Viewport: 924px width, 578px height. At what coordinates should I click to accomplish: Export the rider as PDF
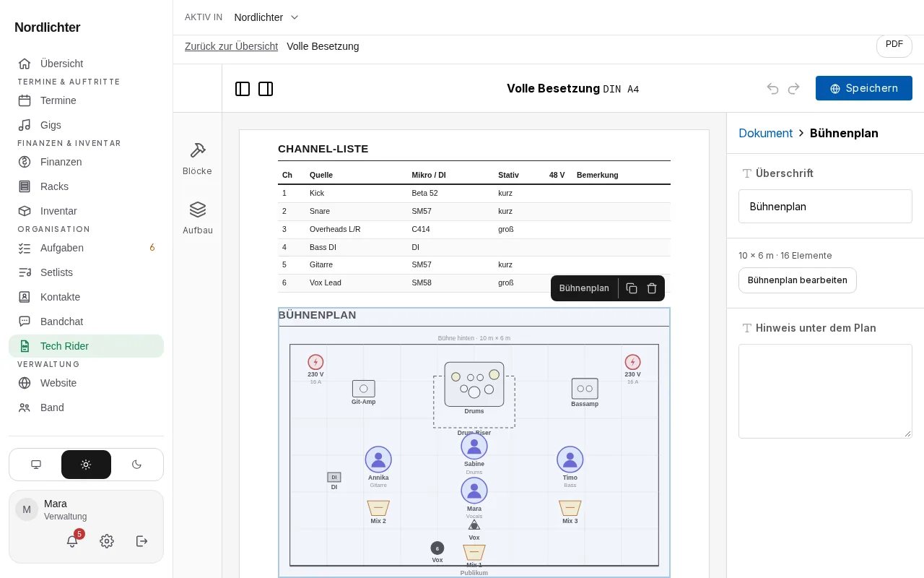894,45
